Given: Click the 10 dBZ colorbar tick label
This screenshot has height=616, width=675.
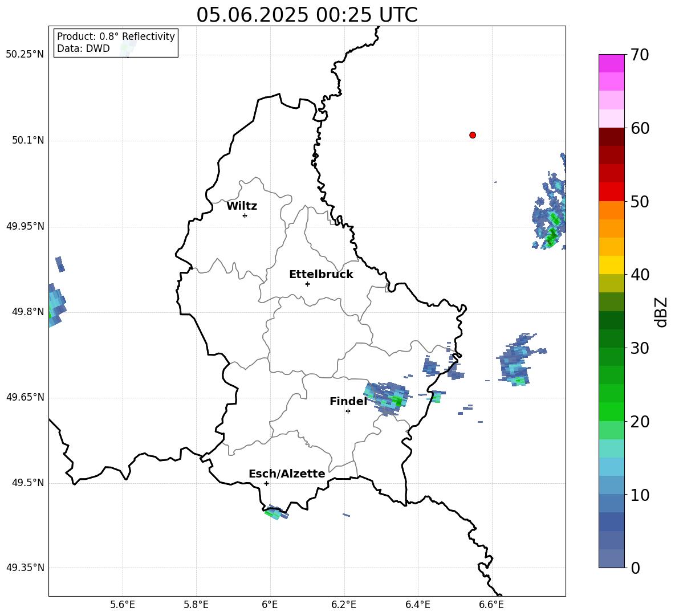Looking at the screenshot, I should click(640, 495).
